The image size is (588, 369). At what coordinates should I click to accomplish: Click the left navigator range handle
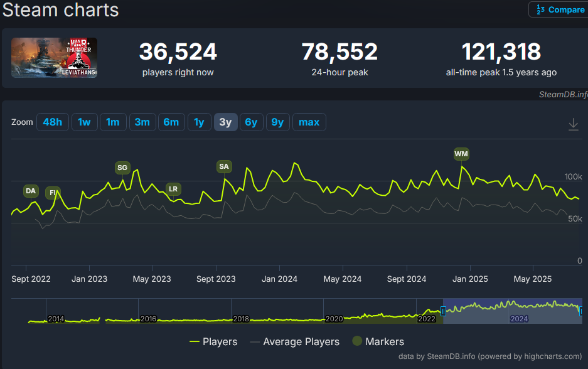[443, 311]
